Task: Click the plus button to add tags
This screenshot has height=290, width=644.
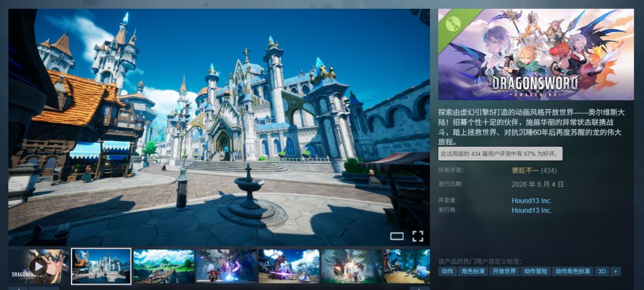Action: 615,272
